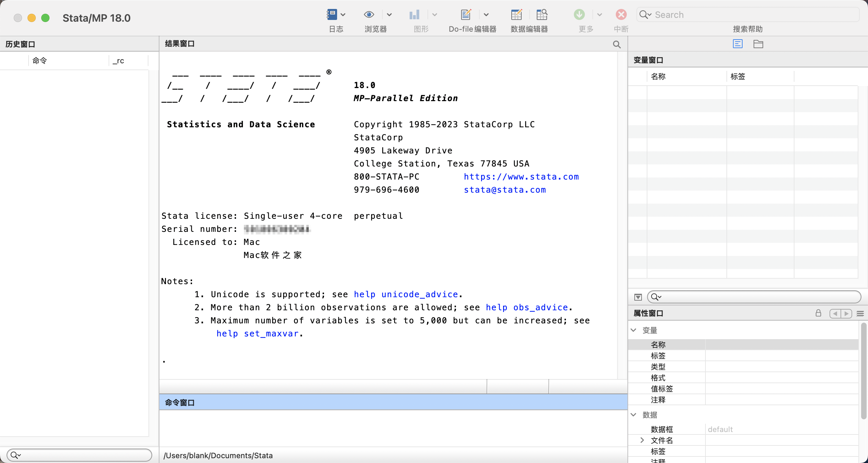Open the 数据编辑器 (Data Editor) icon
Image resolution: width=868 pixels, height=463 pixels.
516,14
